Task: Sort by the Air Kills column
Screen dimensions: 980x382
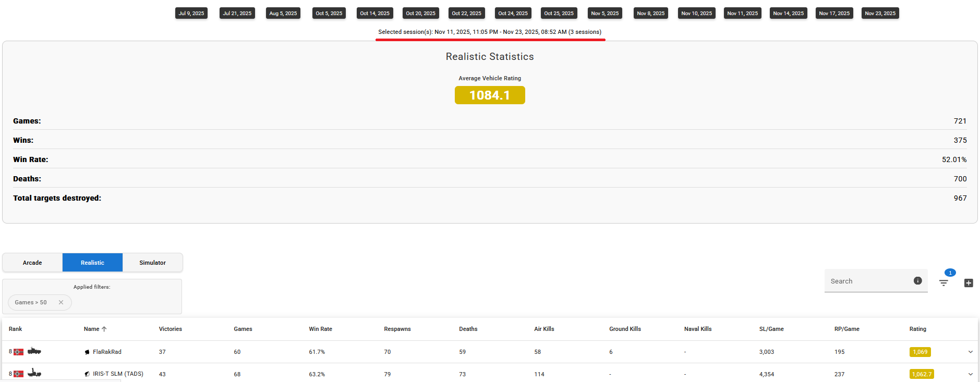Action: (x=544, y=329)
